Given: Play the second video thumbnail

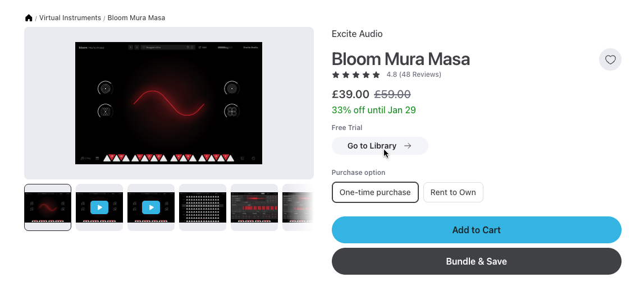Looking at the screenshot, I should (151, 207).
